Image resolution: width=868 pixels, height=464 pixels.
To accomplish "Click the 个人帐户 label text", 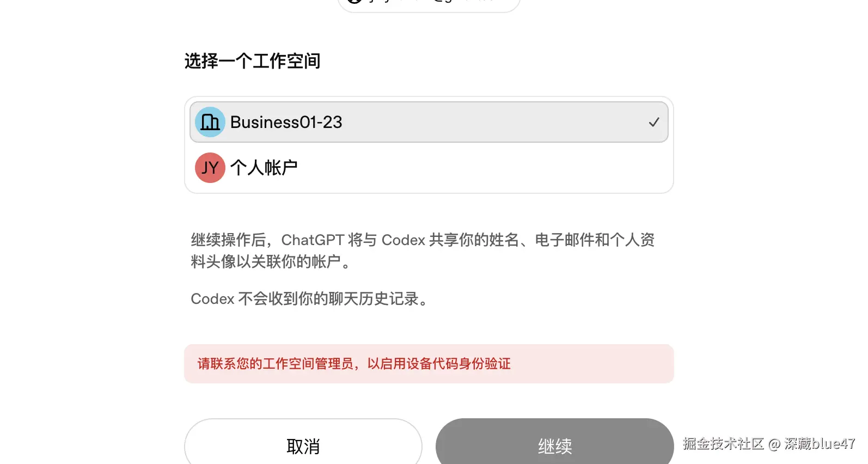I will 264,168.
